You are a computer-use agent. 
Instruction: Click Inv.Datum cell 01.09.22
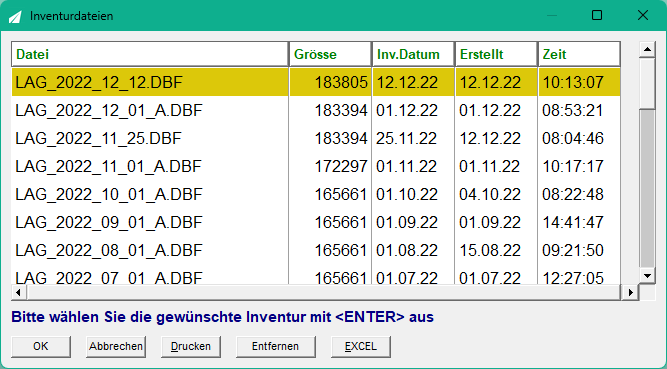(407, 222)
